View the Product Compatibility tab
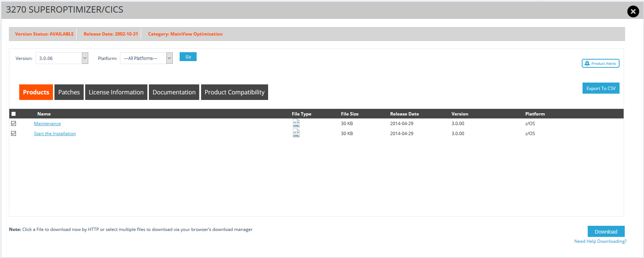Image resolution: width=644 pixels, height=258 pixels. (x=234, y=92)
